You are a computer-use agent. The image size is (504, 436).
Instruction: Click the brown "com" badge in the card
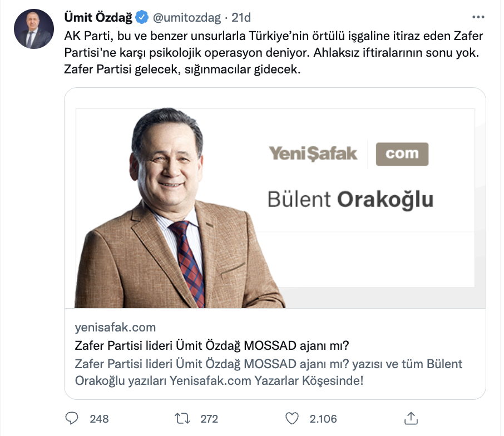[402, 154]
